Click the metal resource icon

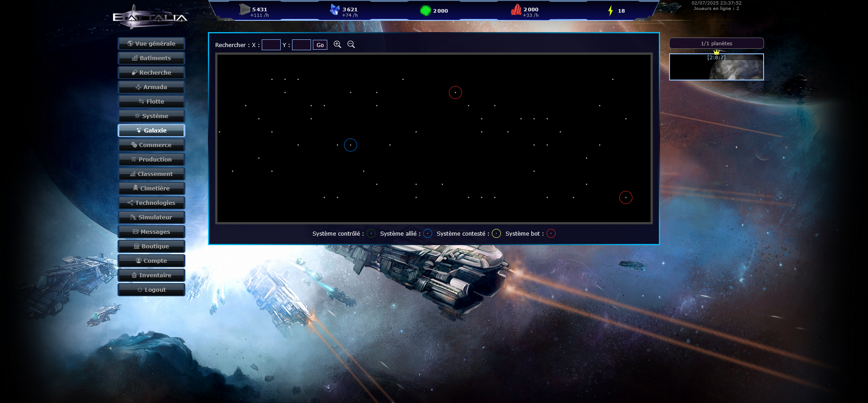point(245,9)
